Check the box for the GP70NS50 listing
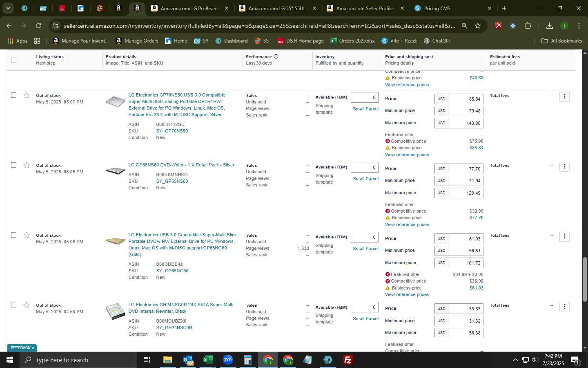 [13, 95]
